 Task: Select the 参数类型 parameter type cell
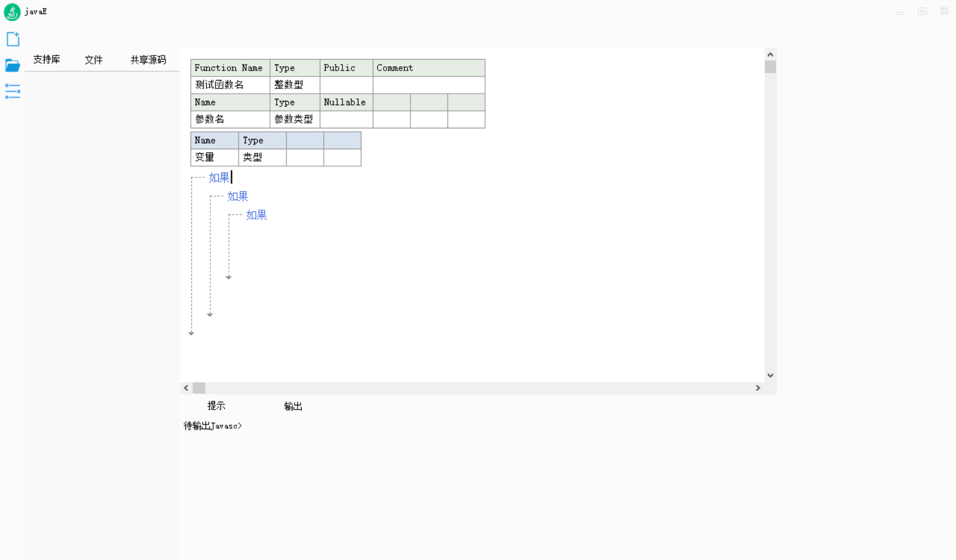coord(294,119)
